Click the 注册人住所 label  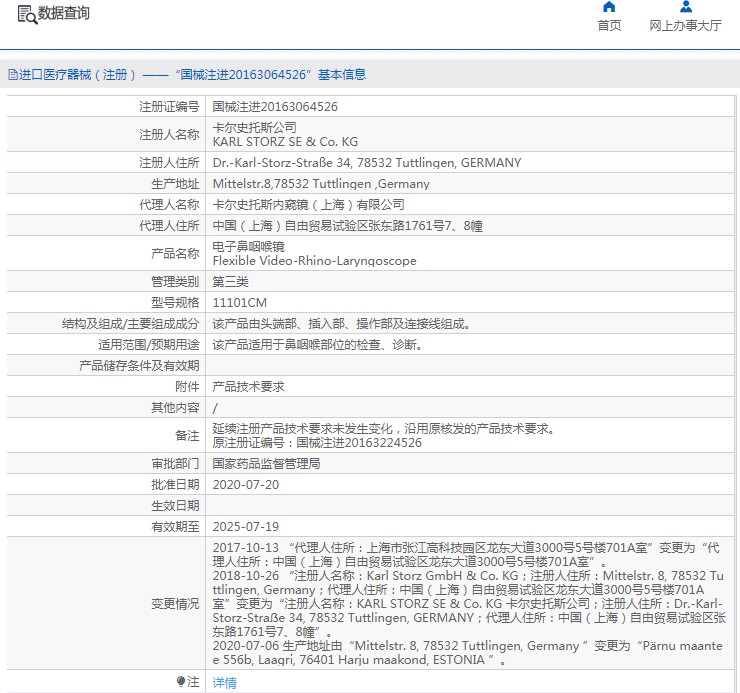pos(169,162)
